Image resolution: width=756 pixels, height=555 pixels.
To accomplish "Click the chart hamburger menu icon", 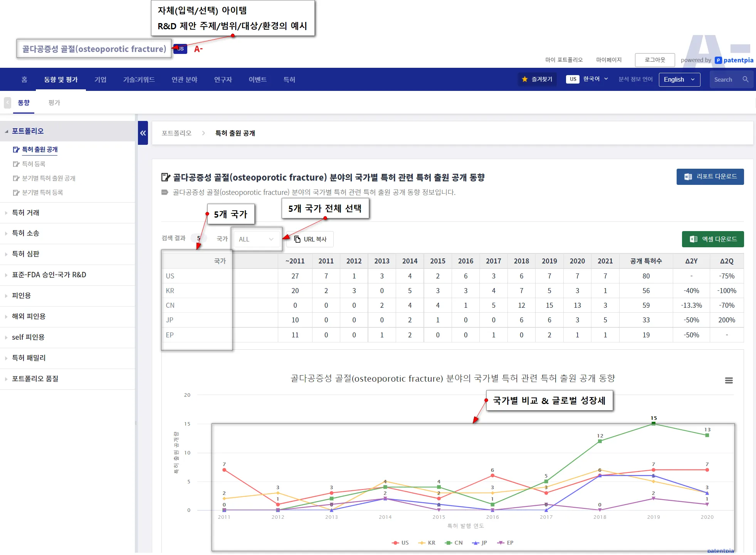I will point(728,380).
